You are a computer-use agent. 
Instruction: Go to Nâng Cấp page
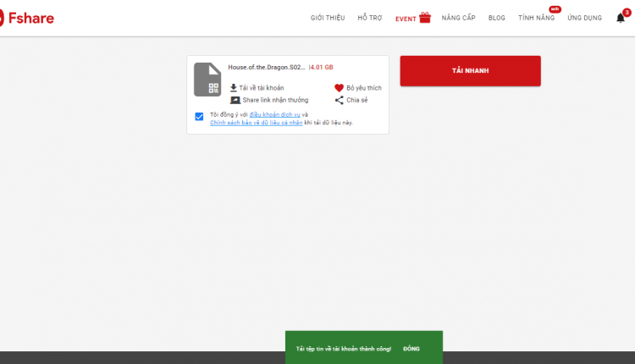(x=458, y=18)
